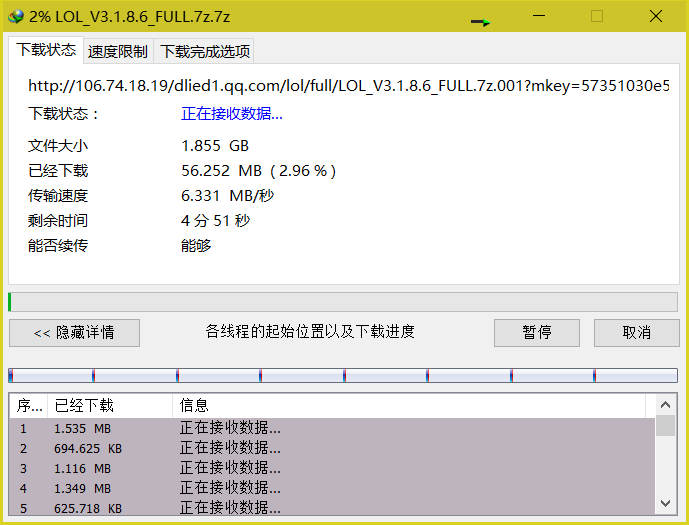Select thread row 3 with 1.116 MB

tap(332, 469)
